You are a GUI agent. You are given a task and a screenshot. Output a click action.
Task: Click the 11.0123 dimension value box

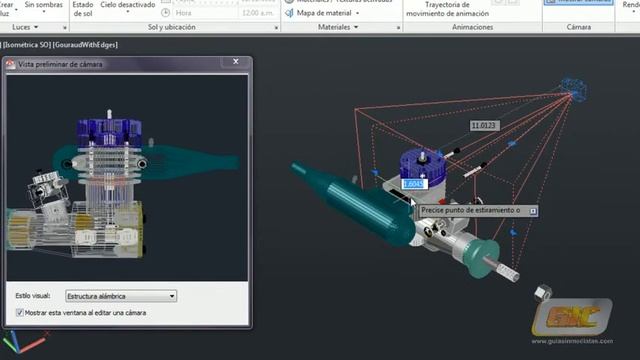483,126
